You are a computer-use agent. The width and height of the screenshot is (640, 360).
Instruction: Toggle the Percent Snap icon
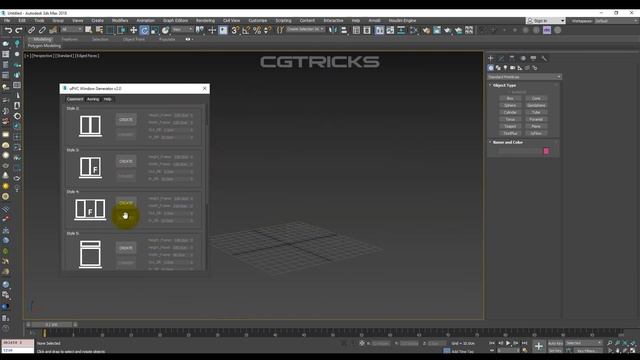(257, 30)
